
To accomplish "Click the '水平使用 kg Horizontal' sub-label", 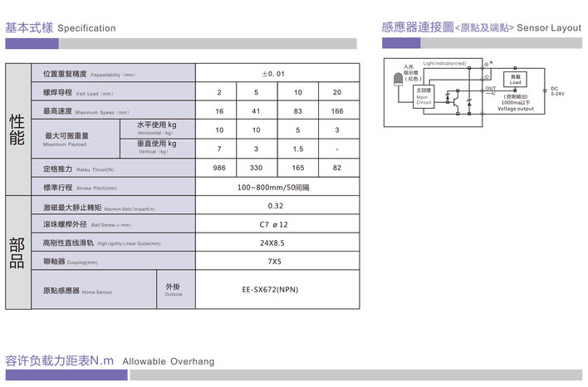I will [157, 128].
